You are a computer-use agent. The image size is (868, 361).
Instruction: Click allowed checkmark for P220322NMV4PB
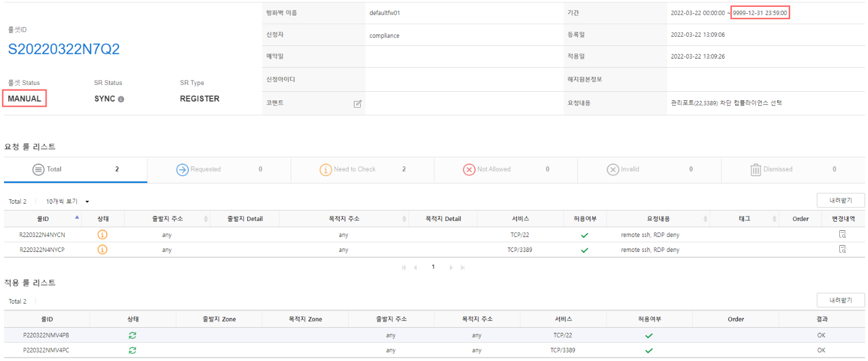tap(649, 335)
